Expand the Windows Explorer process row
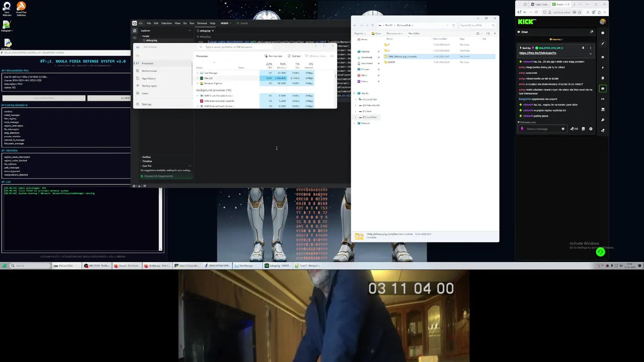Image resolution: width=644 pixels, height=362 pixels. click(198, 83)
